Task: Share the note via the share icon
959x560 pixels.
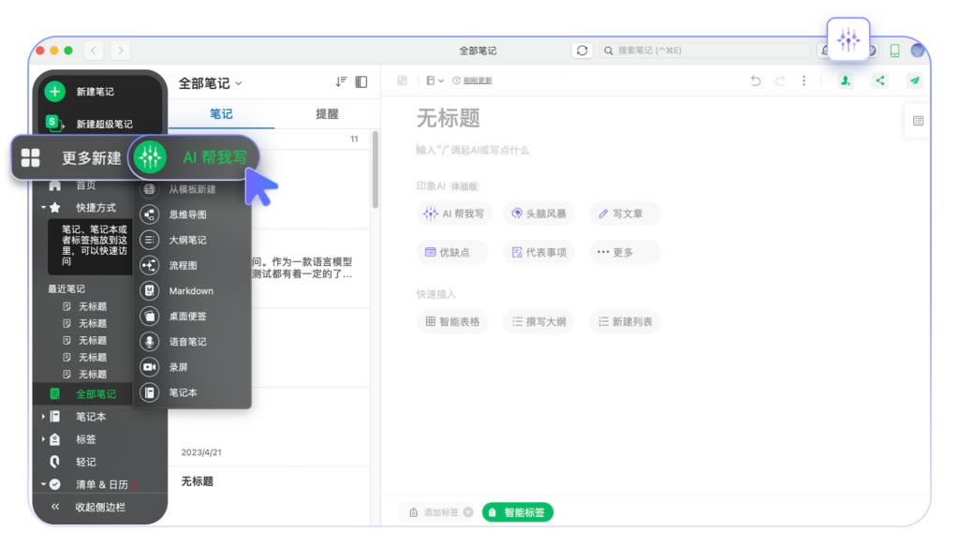Action: point(879,81)
